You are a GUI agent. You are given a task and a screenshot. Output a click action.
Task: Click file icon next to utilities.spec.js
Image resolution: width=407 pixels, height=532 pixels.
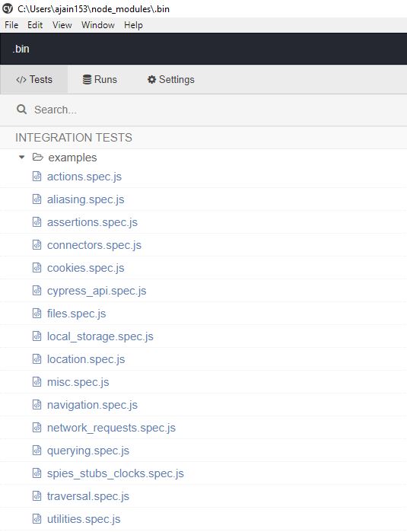[37, 518]
